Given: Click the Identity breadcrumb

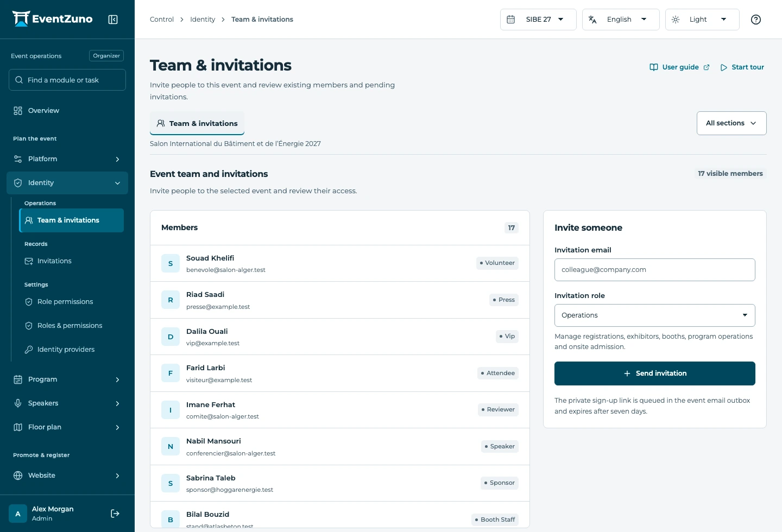Looking at the screenshot, I should 203,20.
